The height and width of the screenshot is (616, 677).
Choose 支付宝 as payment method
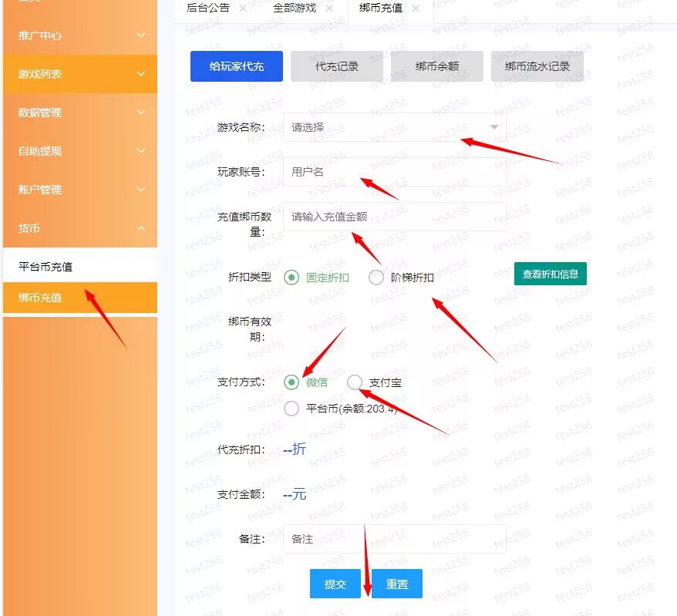(x=354, y=382)
